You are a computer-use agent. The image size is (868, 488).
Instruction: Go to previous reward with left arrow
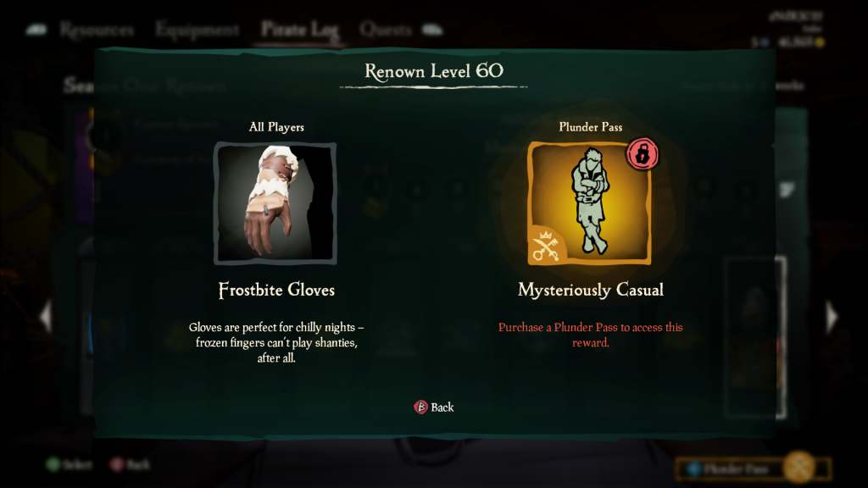(46, 317)
